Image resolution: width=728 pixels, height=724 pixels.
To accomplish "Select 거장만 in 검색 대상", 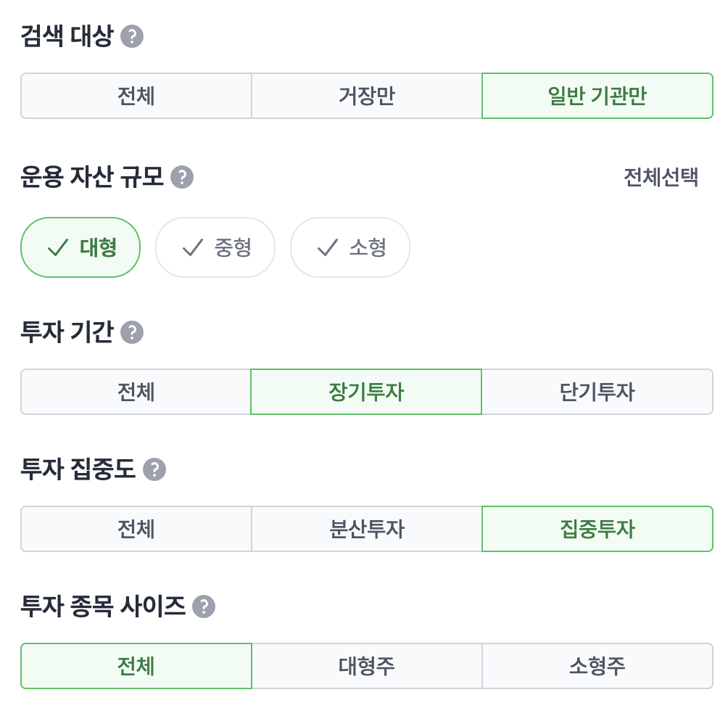I will (366, 95).
